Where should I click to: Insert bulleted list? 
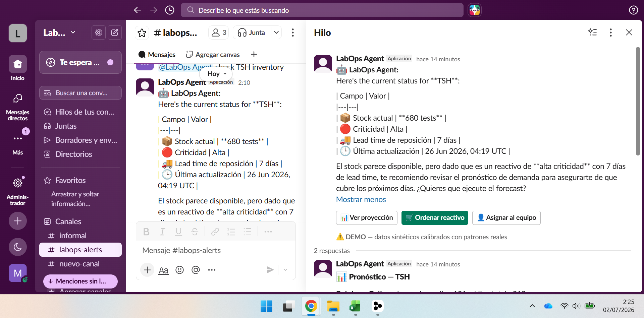[x=248, y=232]
